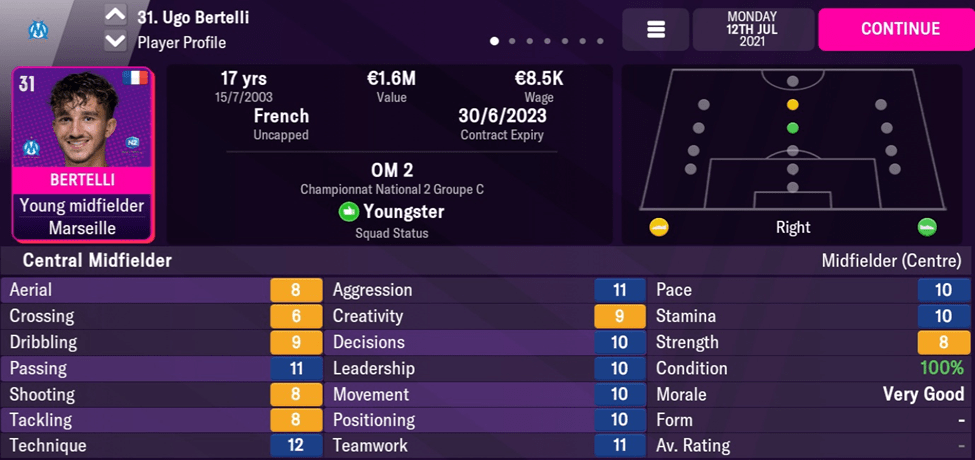Click Ugo Bertelli's portrait photo

click(82, 122)
